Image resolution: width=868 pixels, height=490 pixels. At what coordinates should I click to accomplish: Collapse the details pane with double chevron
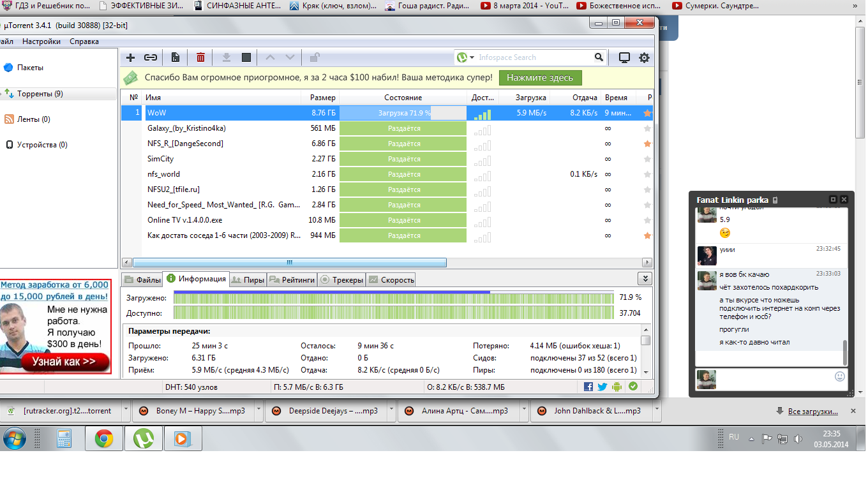coord(646,279)
